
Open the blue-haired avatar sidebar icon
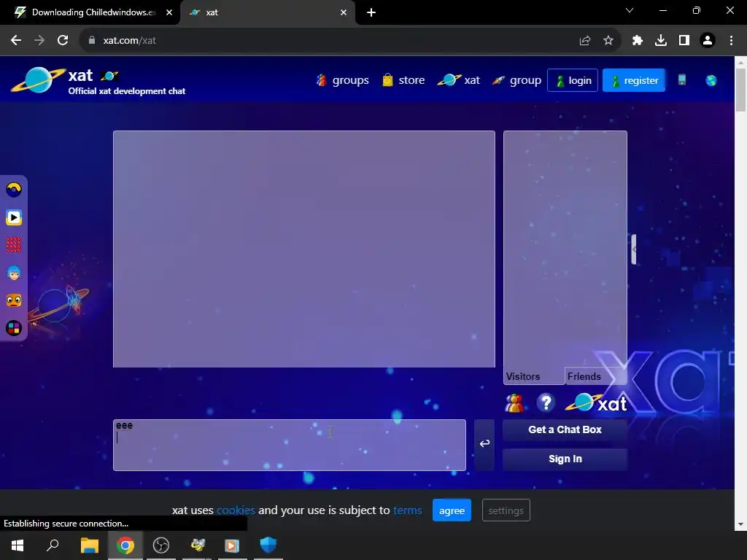(14, 273)
